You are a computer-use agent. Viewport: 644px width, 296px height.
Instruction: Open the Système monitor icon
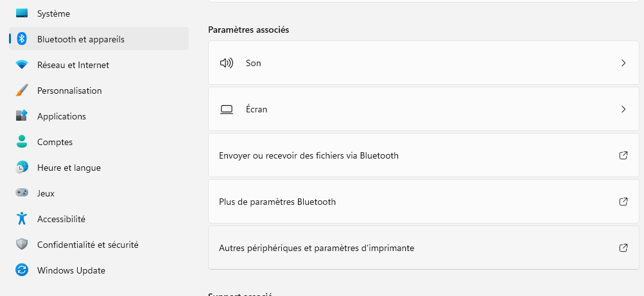click(22, 13)
